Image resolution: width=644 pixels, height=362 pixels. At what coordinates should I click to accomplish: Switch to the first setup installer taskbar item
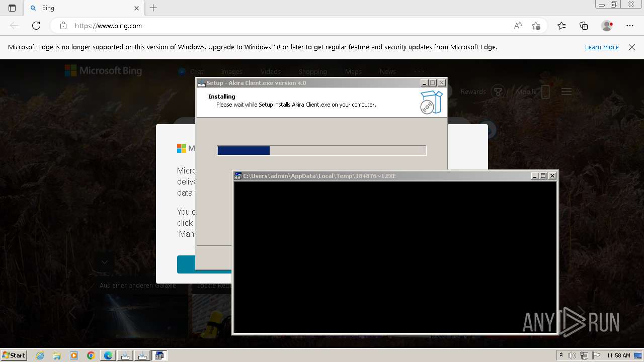tap(125, 355)
